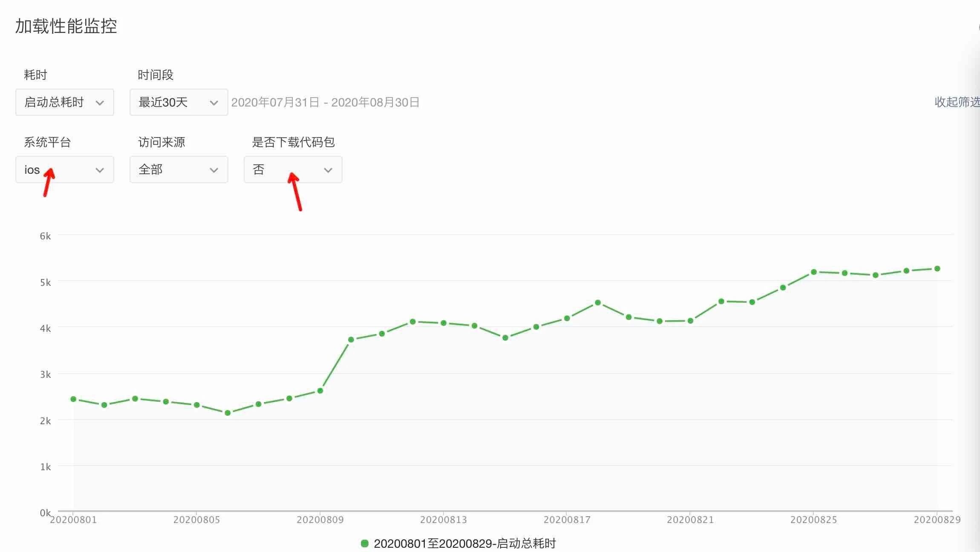Click the chevron arrow in 否 selector
The width and height of the screenshot is (980, 552).
pyautogui.click(x=328, y=170)
